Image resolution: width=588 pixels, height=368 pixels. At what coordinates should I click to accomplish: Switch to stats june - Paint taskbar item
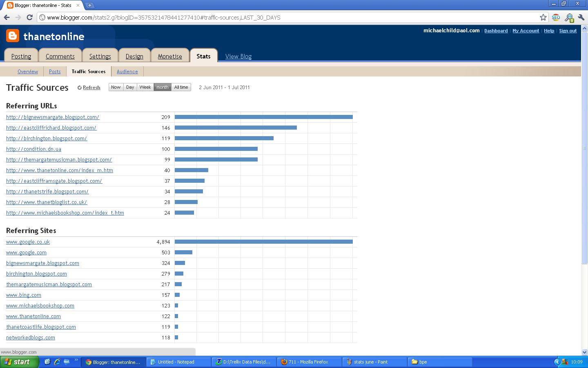pos(374,362)
